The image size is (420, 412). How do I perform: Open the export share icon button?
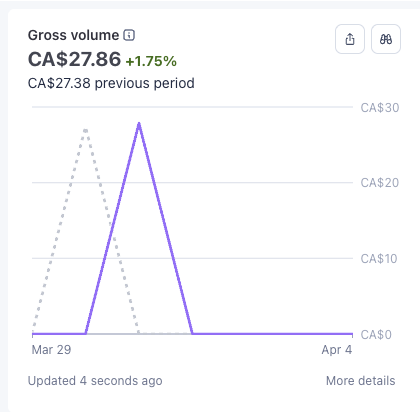pos(350,39)
